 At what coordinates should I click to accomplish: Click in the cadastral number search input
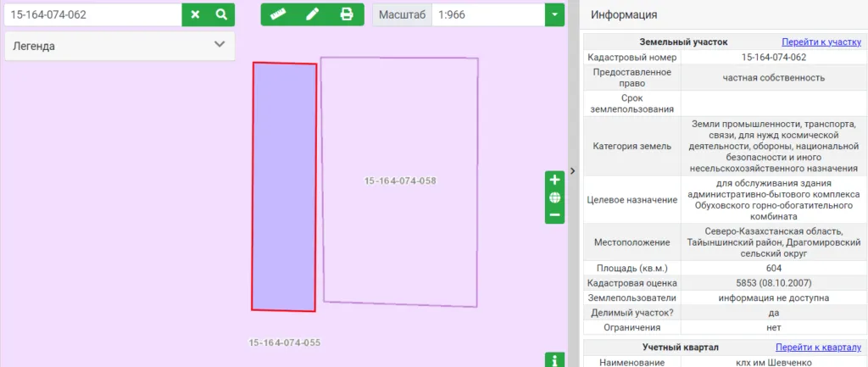tap(92, 14)
